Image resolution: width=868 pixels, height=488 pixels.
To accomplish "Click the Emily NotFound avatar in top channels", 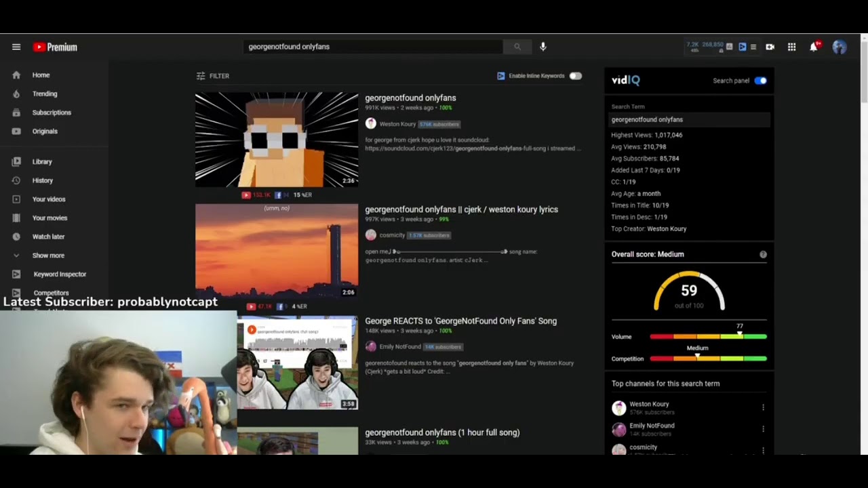I will point(618,429).
